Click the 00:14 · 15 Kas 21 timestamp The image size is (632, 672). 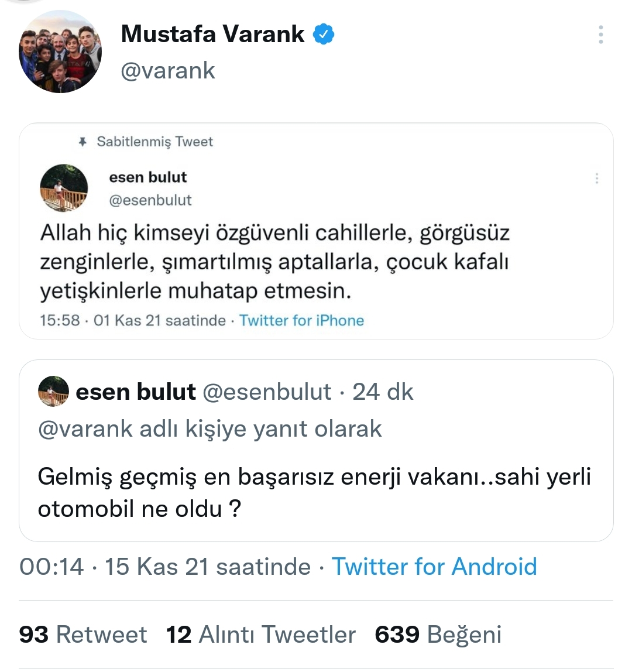(x=165, y=567)
